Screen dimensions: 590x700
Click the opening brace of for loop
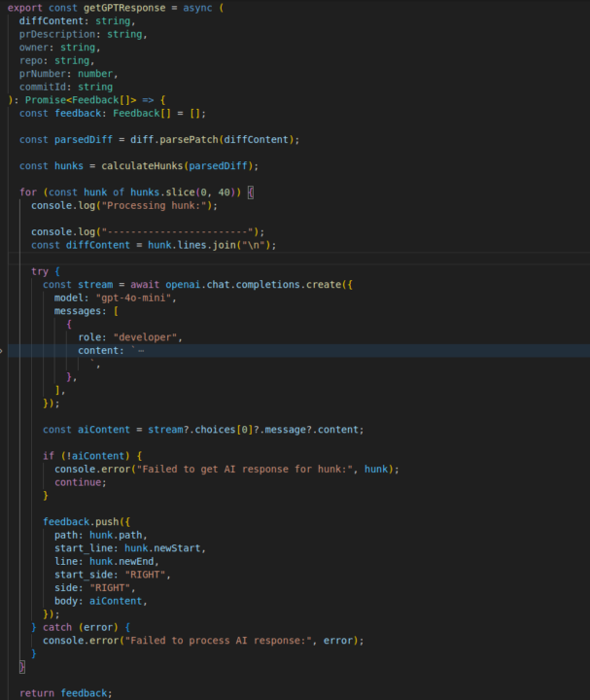[x=250, y=192]
